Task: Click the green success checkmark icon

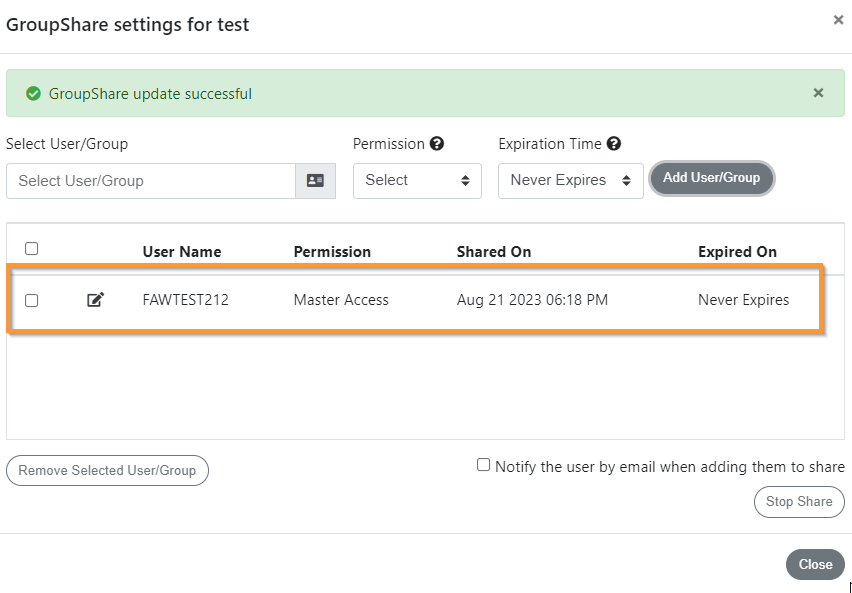Action: 33,93
